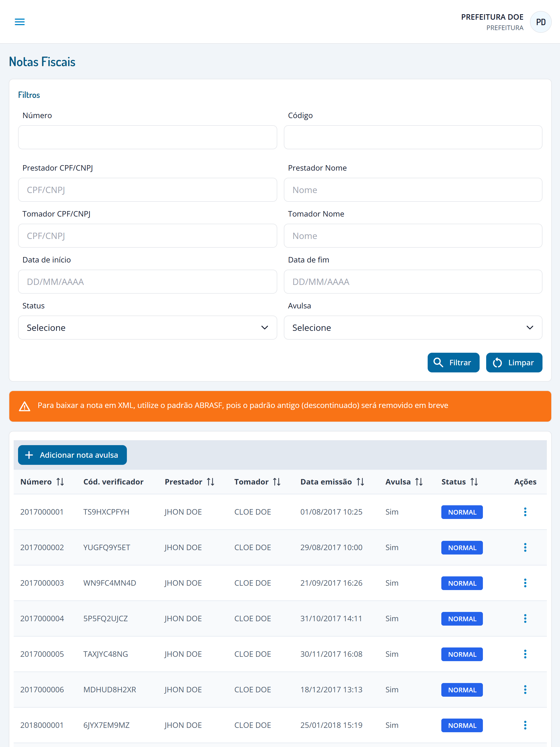This screenshot has height=747, width=560.
Task: Click verification code WN9FC4MN4D
Action: pos(110,583)
